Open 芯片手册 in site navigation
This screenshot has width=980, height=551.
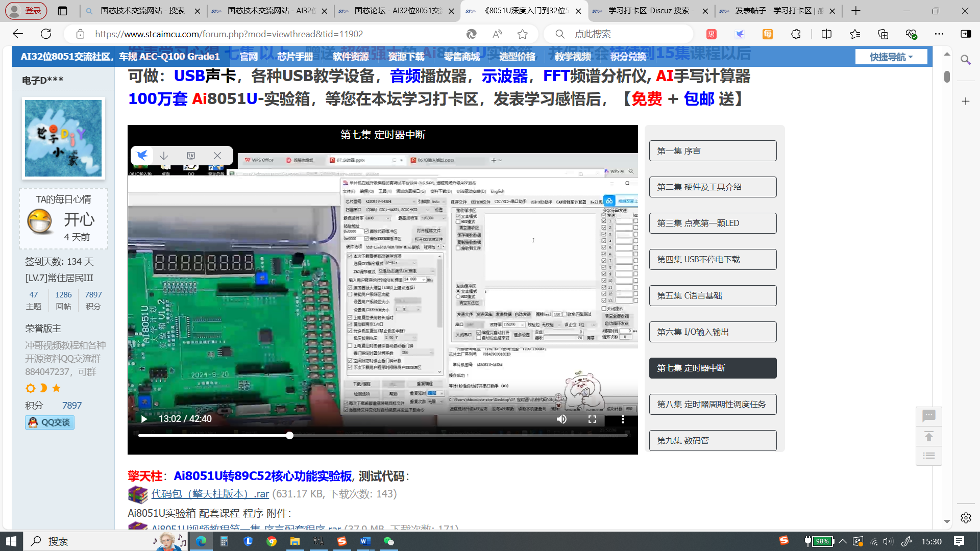click(x=295, y=57)
